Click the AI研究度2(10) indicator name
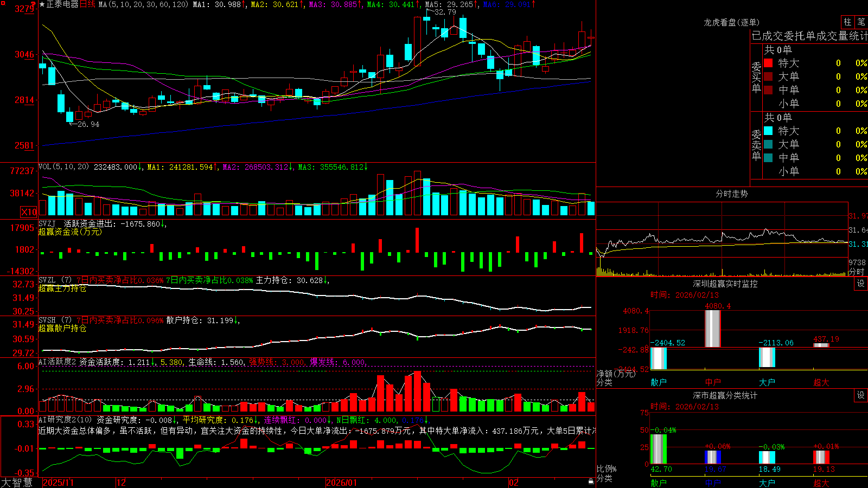The image size is (868, 488). click(x=65, y=420)
